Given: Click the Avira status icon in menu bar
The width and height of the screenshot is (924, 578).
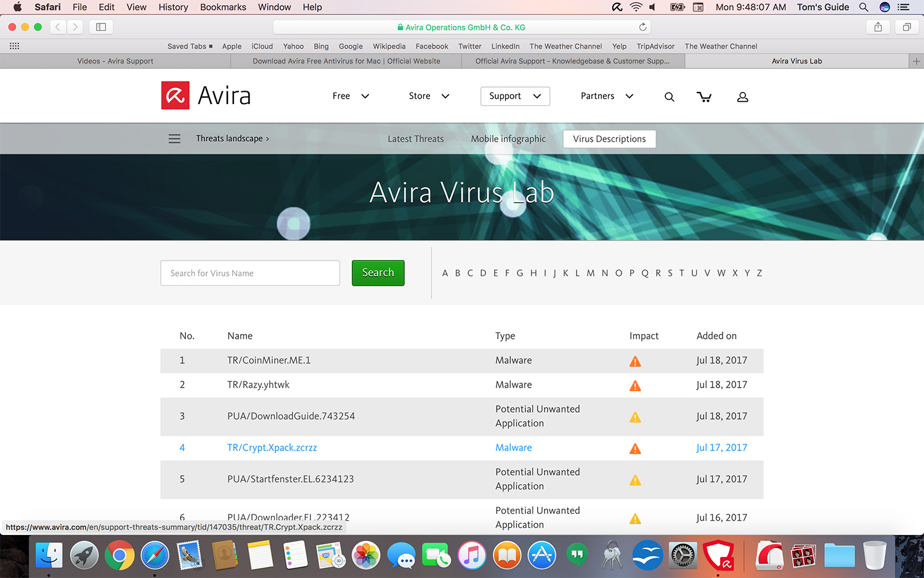Looking at the screenshot, I should pos(617,7).
